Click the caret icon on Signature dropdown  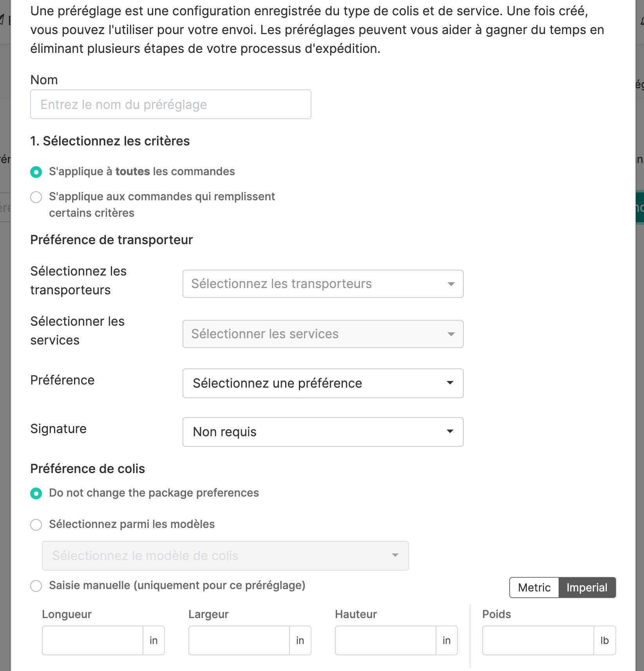pos(450,432)
